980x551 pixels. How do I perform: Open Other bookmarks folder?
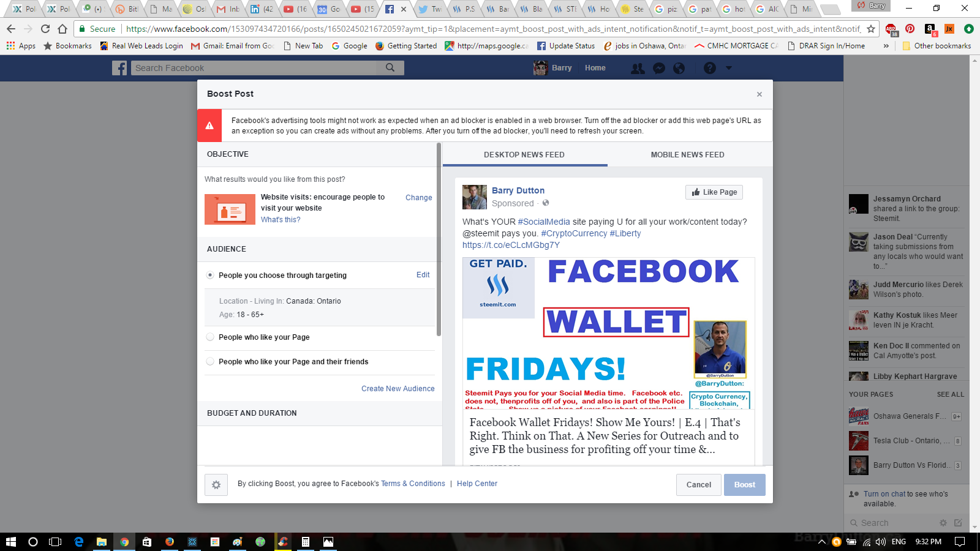937,46
